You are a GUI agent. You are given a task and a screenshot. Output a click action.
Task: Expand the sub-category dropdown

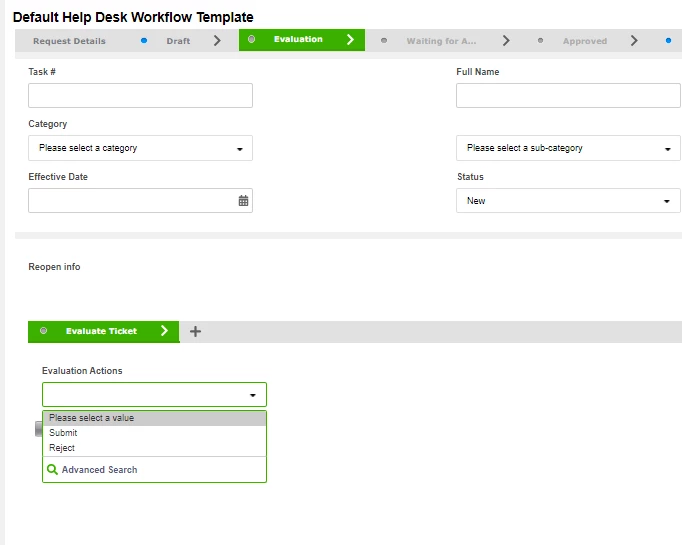pos(568,148)
